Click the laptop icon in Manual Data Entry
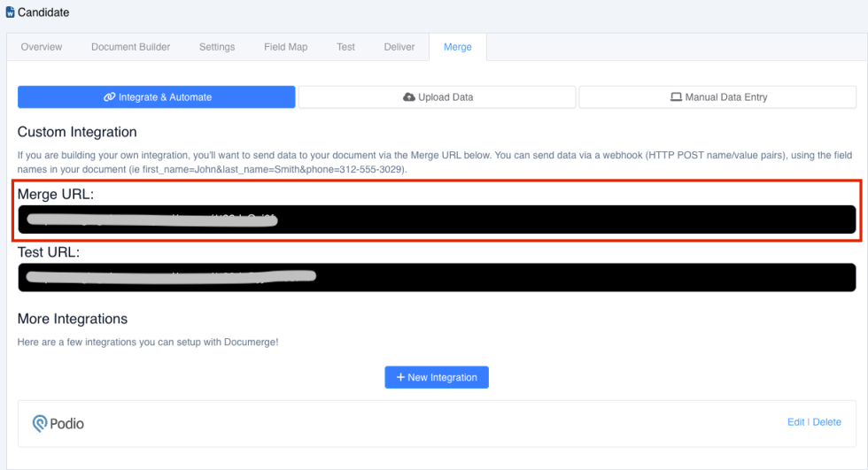Image resolution: width=868 pixels, height=470 pixels. (676, 96)
